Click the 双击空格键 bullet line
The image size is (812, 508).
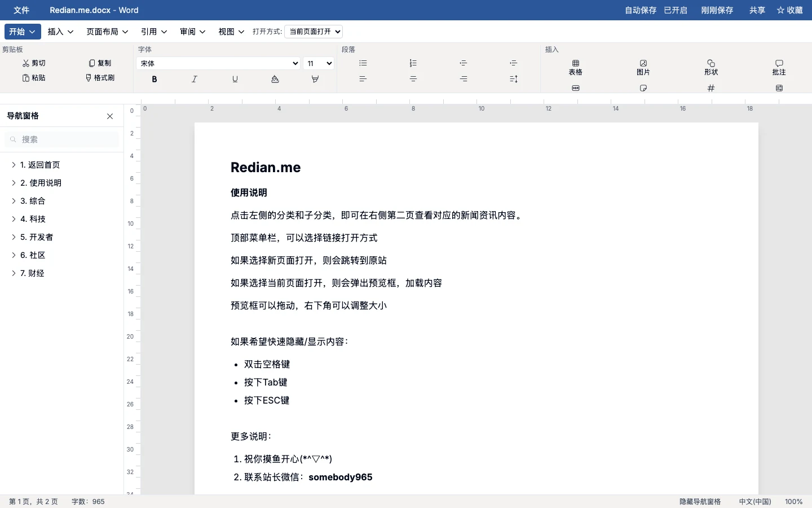[x=267, y=364]
